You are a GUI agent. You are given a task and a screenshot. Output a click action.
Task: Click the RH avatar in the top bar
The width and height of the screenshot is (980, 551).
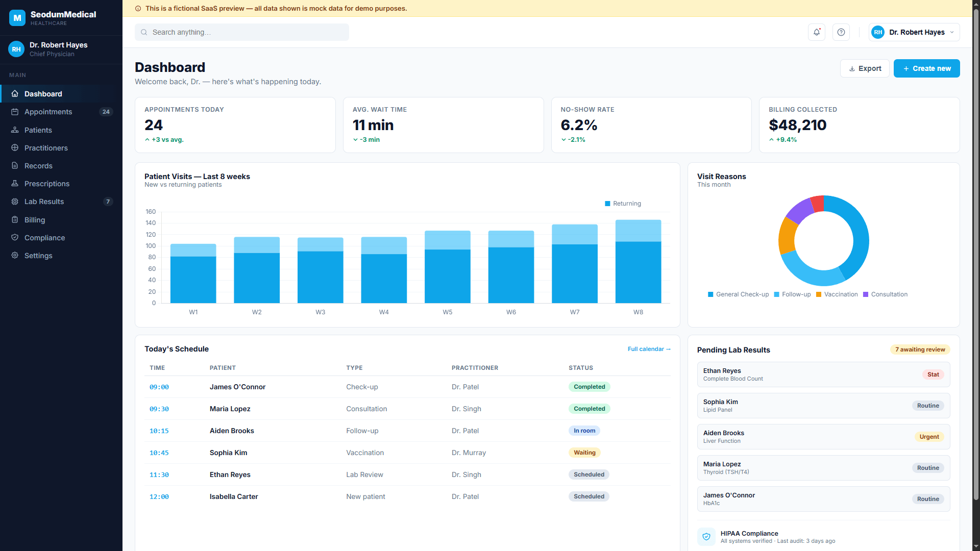[x=878, y=32]
